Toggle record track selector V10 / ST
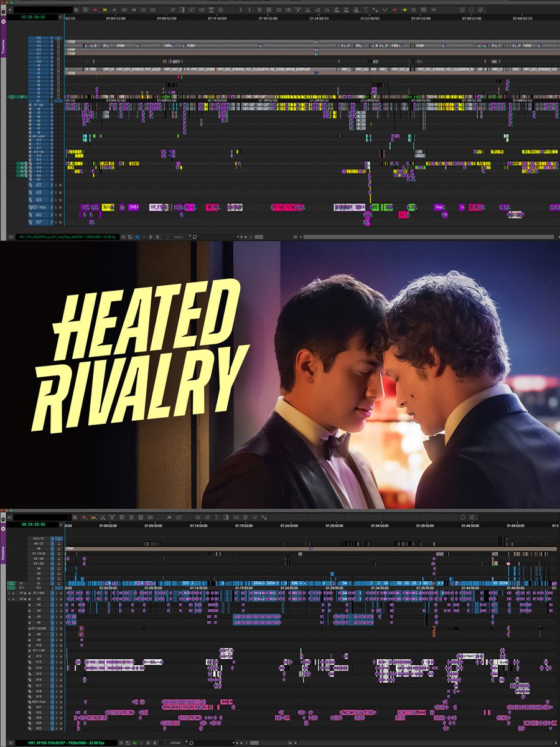The image size is (560, 747). (x=39, y=538)
